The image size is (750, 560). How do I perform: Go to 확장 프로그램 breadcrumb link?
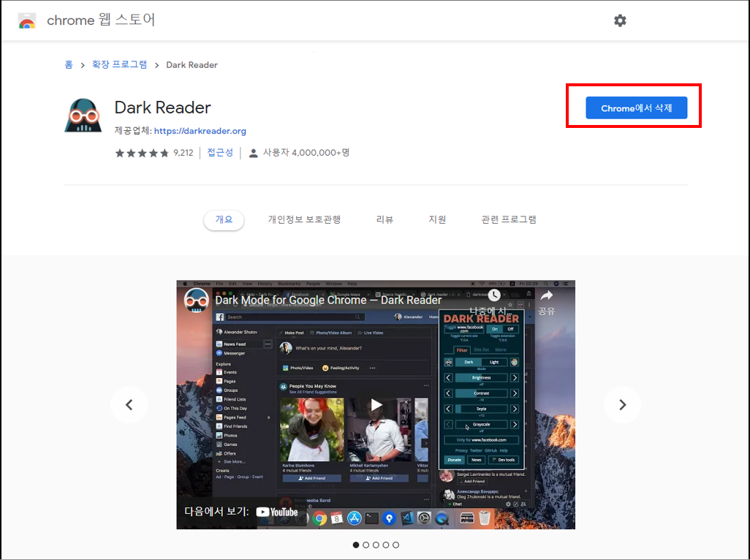(120, 64)
